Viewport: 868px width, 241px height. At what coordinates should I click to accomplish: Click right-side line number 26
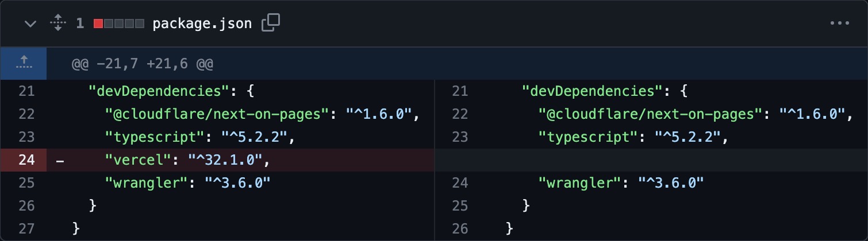460,228
